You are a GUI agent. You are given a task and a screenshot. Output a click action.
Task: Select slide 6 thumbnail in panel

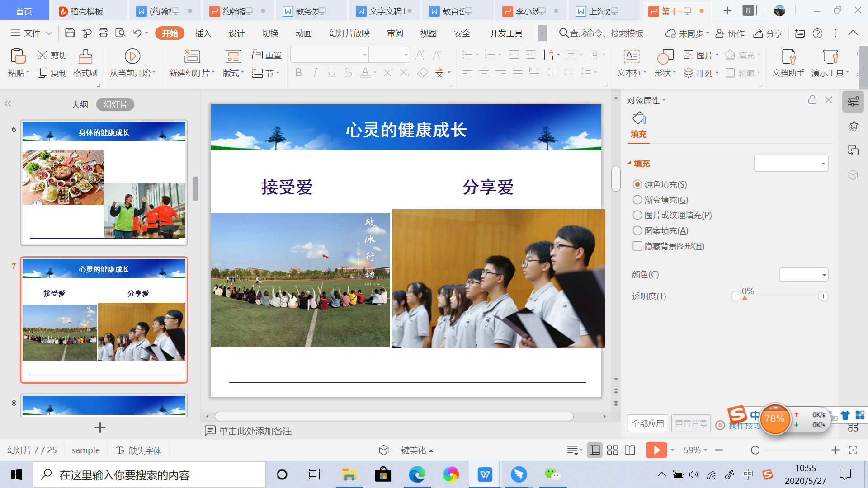click(x=104, y=183)
